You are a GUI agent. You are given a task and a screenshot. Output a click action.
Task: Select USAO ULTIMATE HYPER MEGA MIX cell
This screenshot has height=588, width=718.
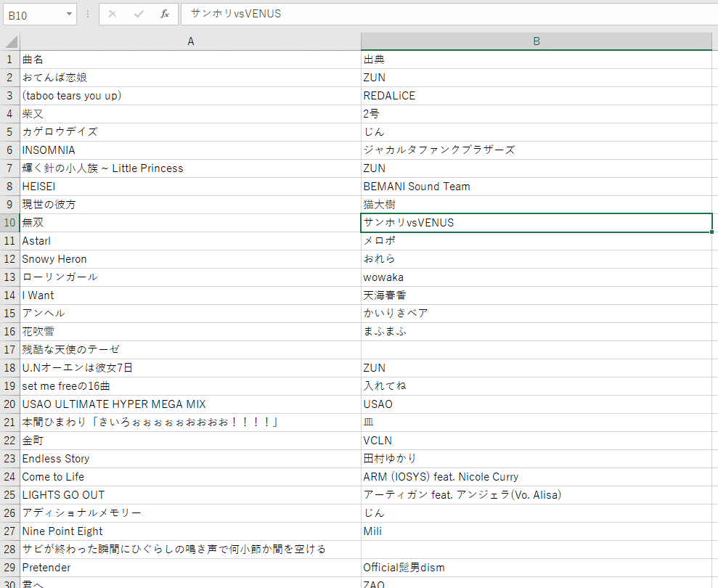pos(190,404)
